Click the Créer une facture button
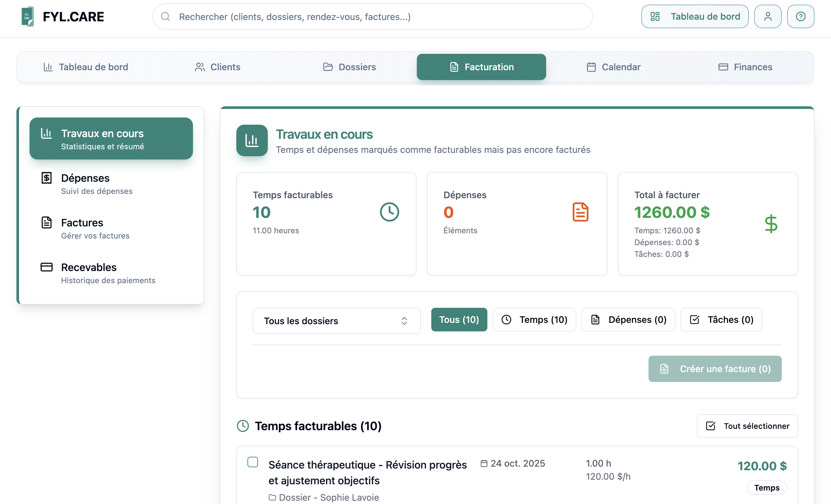Image resolution: width=831 pixels, height=504 pixels. 714,369
